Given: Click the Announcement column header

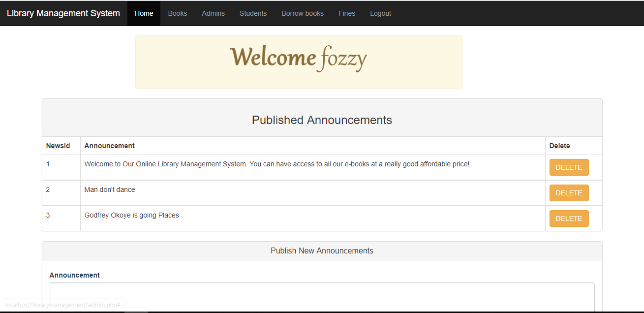Looking at the screenshot, I should click(x=109, y=146).
